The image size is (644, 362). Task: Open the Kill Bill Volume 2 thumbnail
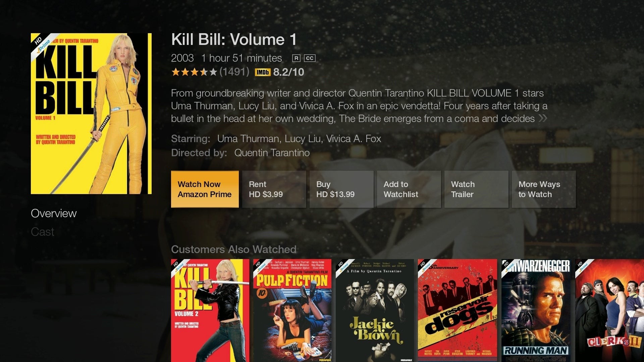(210, 310)
